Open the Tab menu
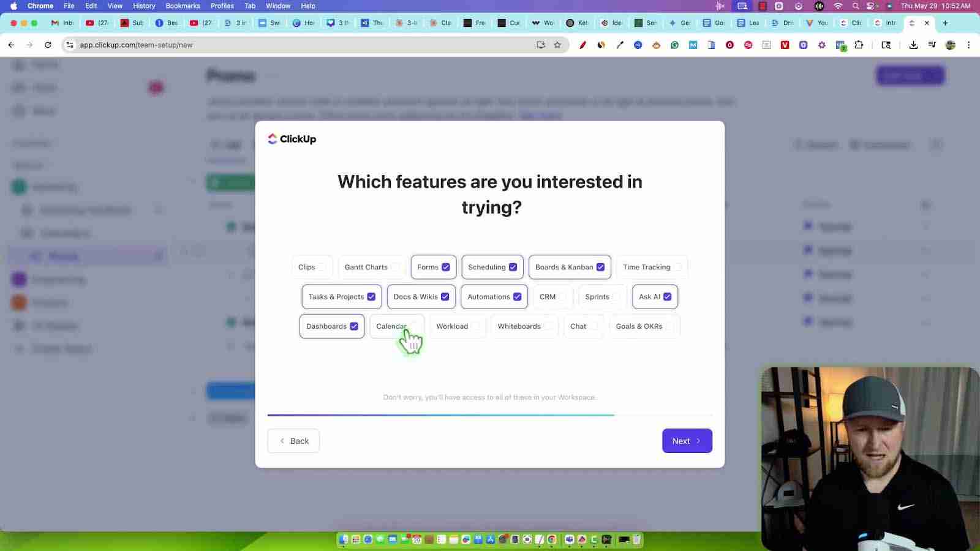 coord(250,6)
